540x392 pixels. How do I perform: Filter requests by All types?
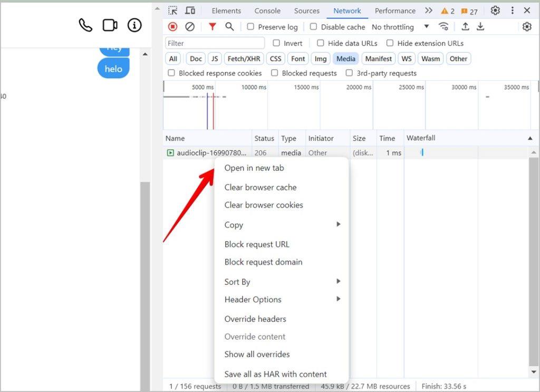(173, 59)
